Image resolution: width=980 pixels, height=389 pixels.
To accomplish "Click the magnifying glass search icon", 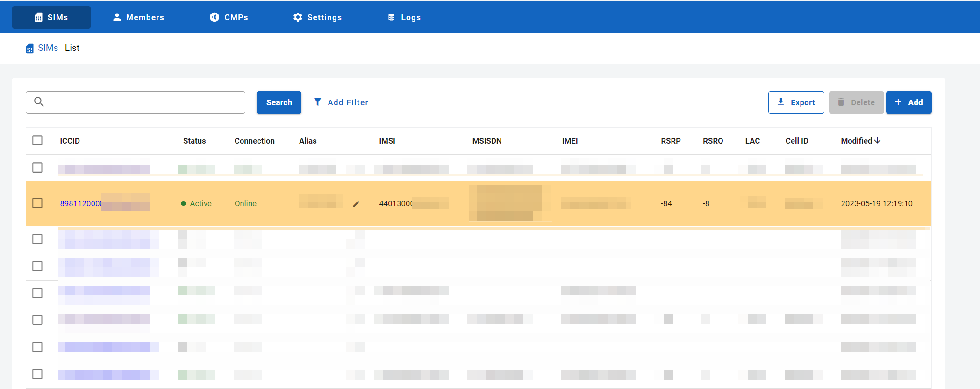I will tap(39, 102).
